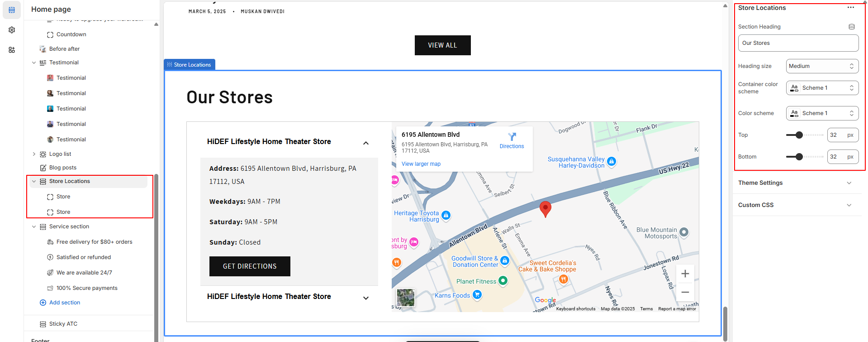Click the Goodwill Store map marker

(505, 260)
